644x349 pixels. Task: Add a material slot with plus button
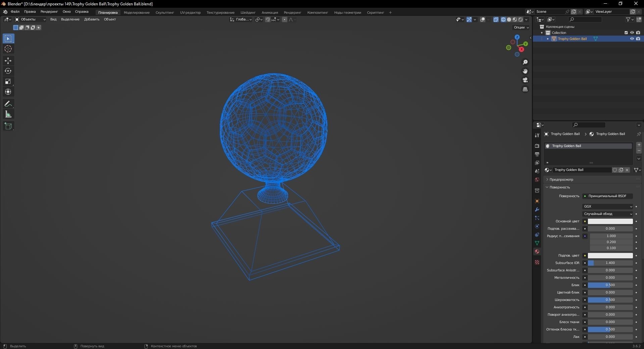(x=639, y=145)
